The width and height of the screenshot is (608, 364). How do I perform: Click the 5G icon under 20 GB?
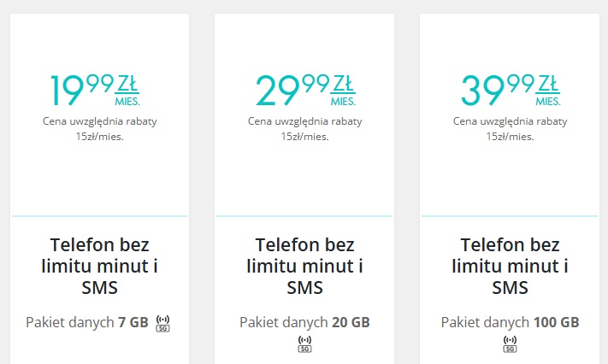coord(304,343)
